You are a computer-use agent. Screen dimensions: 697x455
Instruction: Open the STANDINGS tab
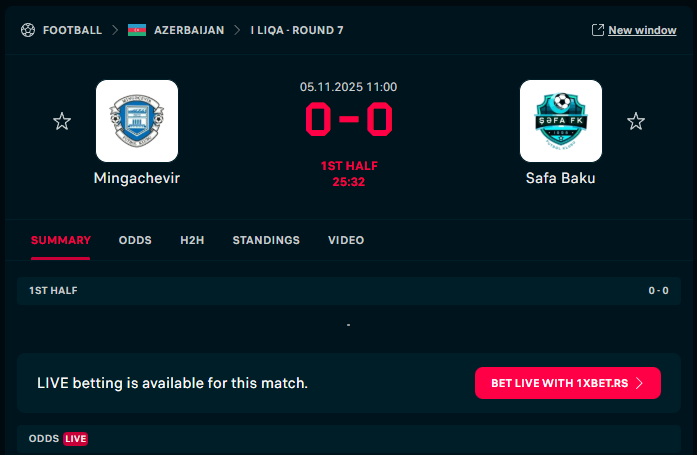click(x=266, y=240)
